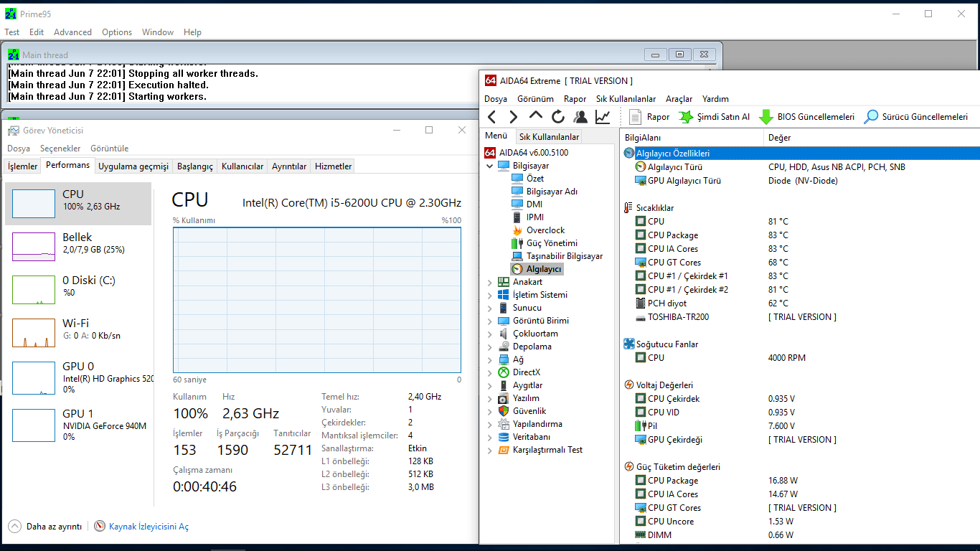
Task: Collapse the Bilgisayar tree node
Action: point(490,166)
